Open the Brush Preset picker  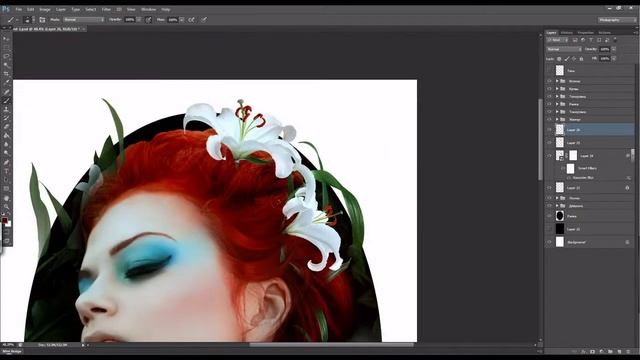coord(28,20)
